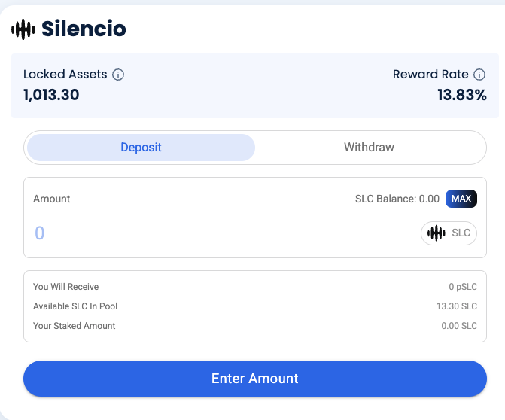
Task: Click the Silencio waveform logo icon
Action: pos(23,29)
